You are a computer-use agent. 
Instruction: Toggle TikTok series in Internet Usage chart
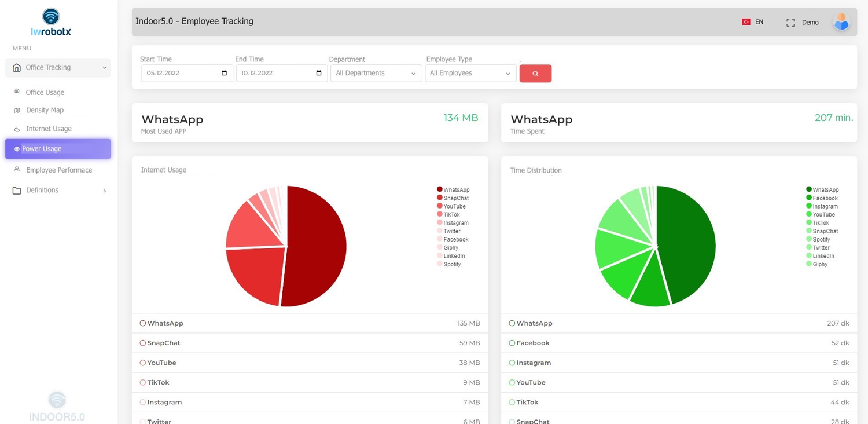451,214
